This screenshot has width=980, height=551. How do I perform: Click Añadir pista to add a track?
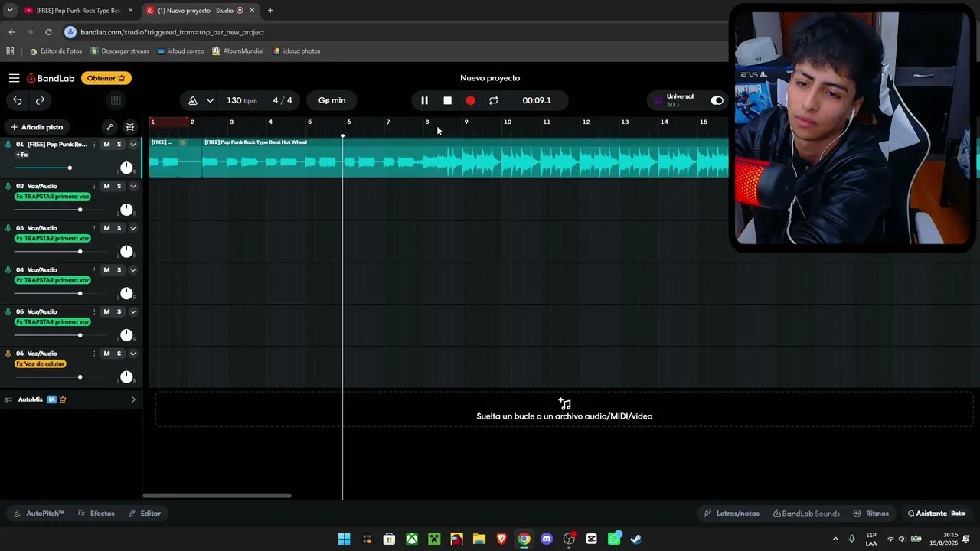[37, 127]
